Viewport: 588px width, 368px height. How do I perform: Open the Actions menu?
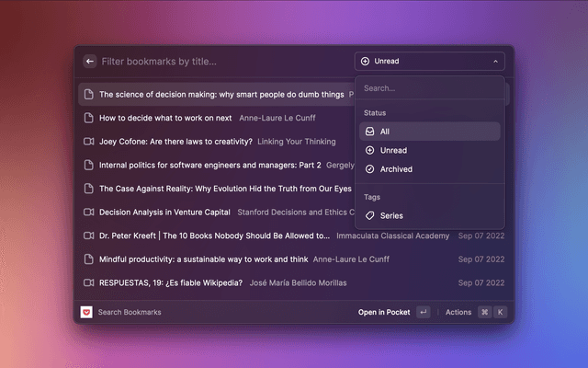[x=458, y=312]
